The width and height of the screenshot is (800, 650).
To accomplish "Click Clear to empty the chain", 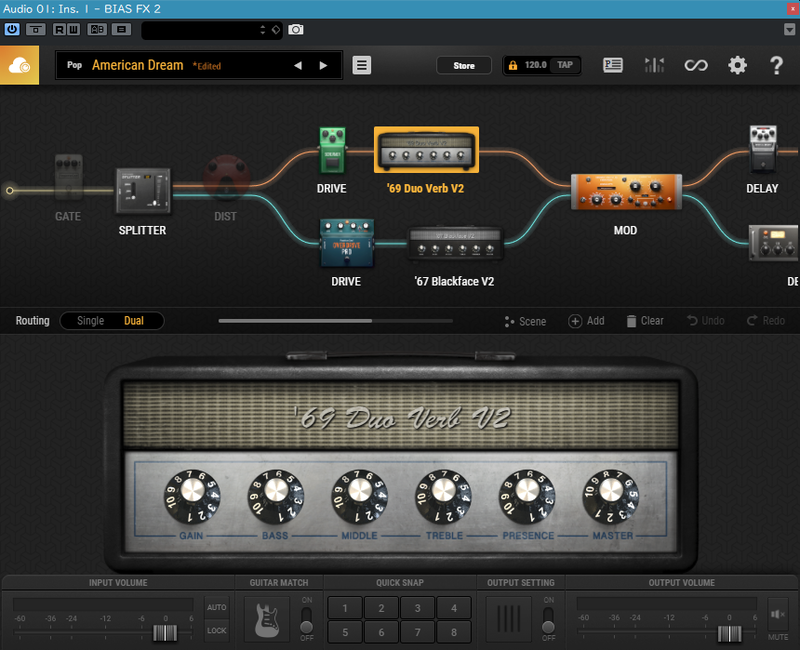I will pyautogui.click(x=645, y=321).
